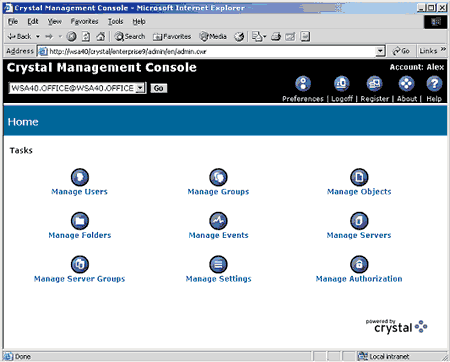Click the Manage Settings icon

point(218,264)
